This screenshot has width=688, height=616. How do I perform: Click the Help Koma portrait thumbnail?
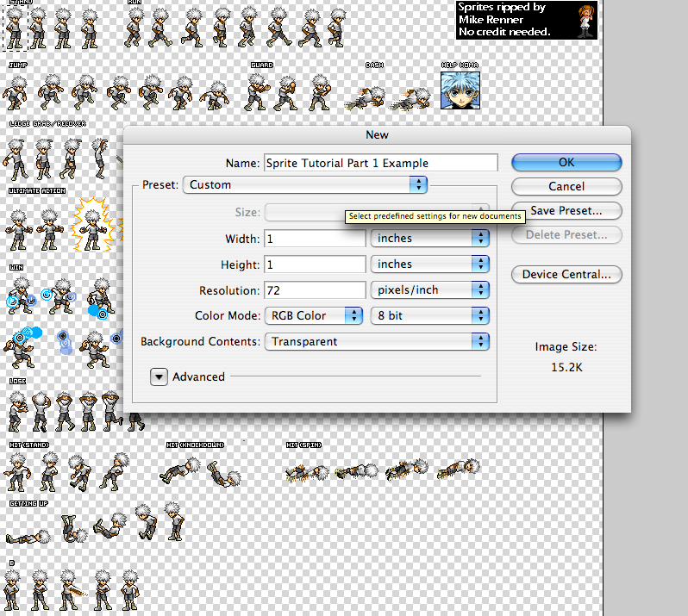click(x=460, y=90)
